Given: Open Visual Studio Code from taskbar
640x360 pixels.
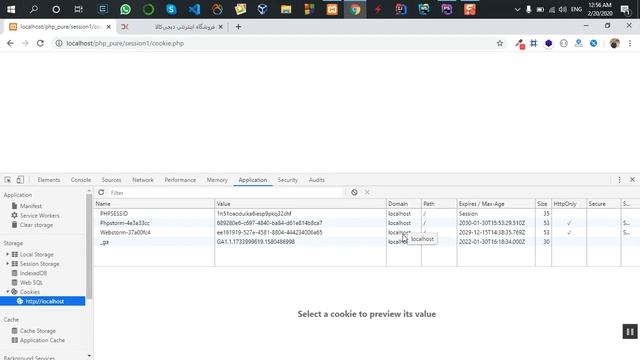Looking at the screenshot, I should (194, 9).
